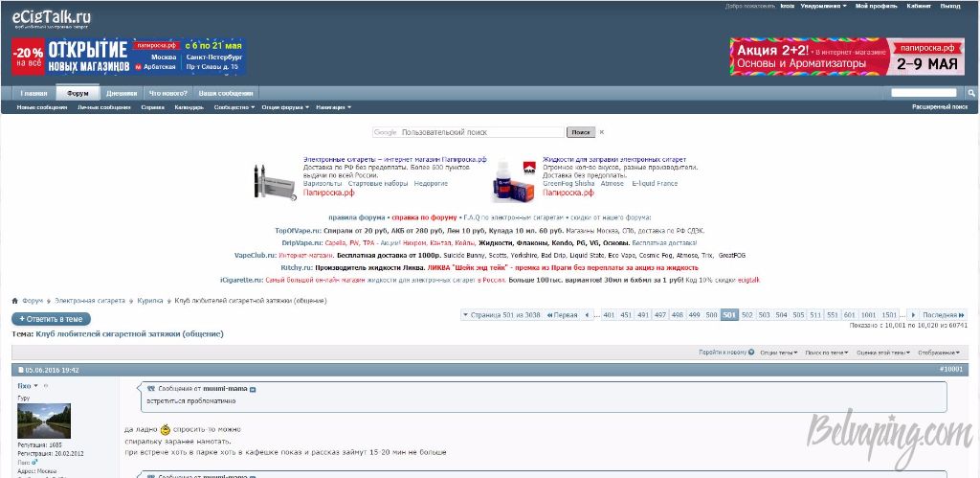The image size is (980, 478).
Task: Open the Опции темы dropdown
Action: tap(779, 353)
